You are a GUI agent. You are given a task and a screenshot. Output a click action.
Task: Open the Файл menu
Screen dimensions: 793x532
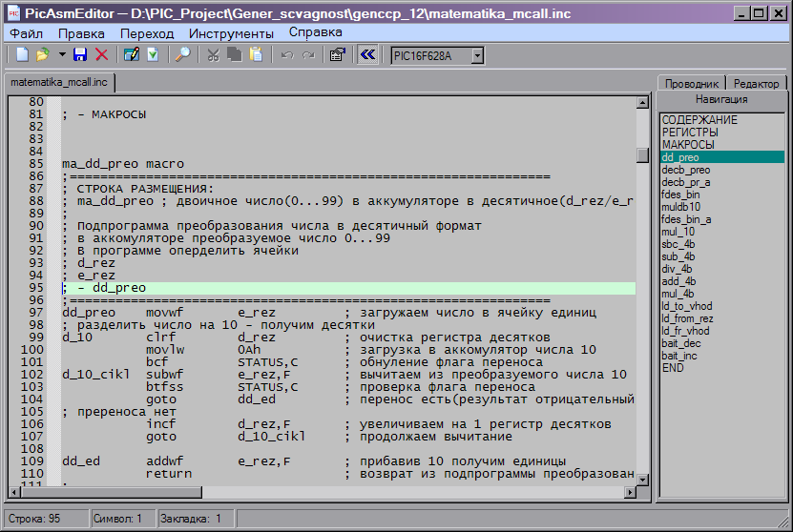click(27, 33)
